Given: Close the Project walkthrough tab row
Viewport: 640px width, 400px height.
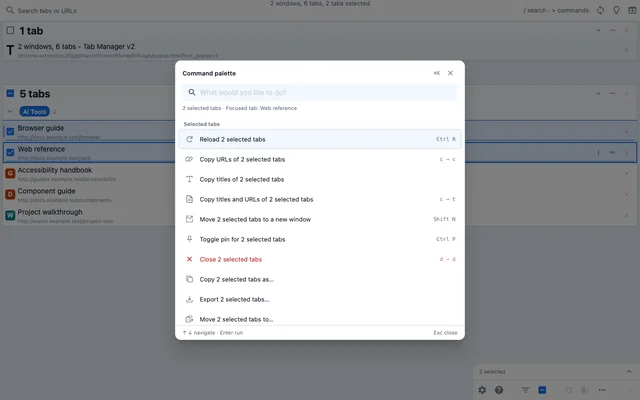Looking at the screenshot, I should coord(627,216).
